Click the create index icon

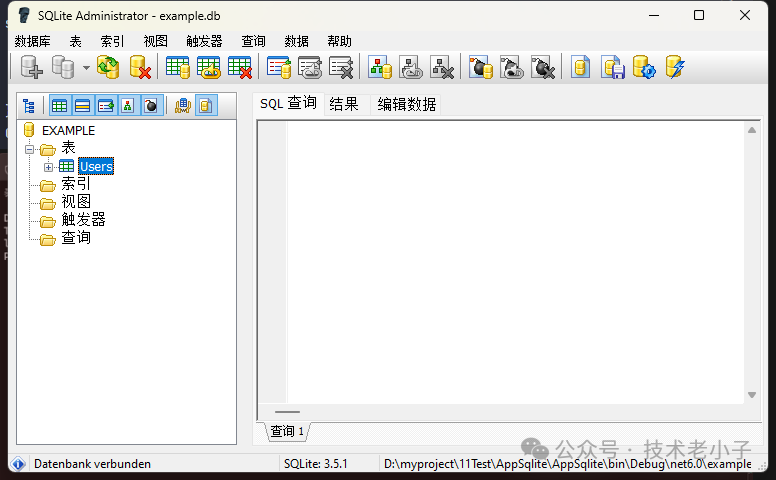pyautogui.click(x=279, y=67)
